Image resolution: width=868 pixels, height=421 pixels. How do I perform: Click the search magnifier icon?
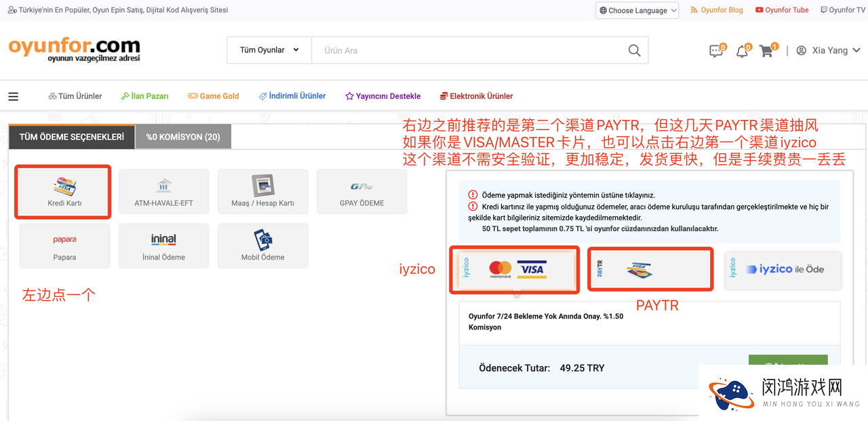point(634,50)
